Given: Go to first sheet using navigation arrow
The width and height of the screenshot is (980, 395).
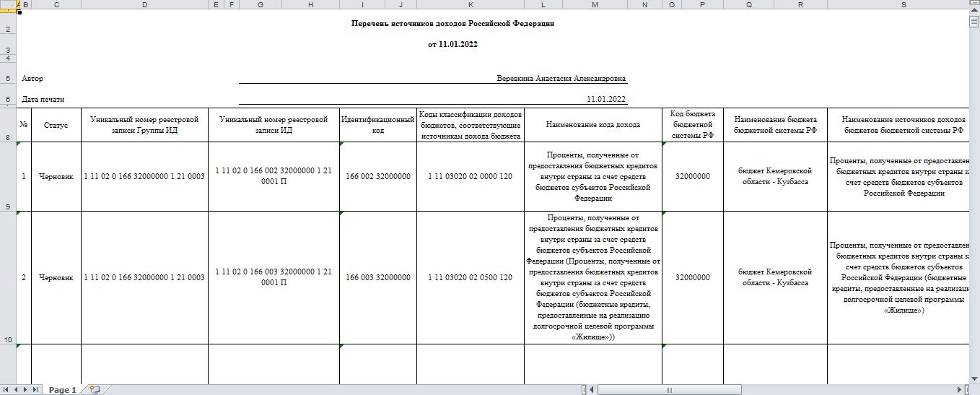Looking at the screenshot, I should [x=6, y=390].
